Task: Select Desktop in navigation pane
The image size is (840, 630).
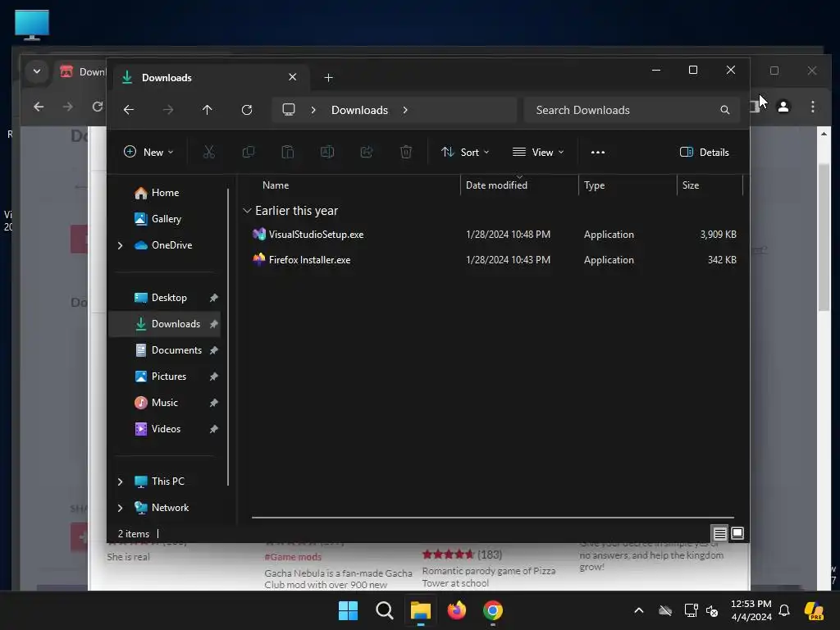Action: pyautogui.click(x=169, y=298)
